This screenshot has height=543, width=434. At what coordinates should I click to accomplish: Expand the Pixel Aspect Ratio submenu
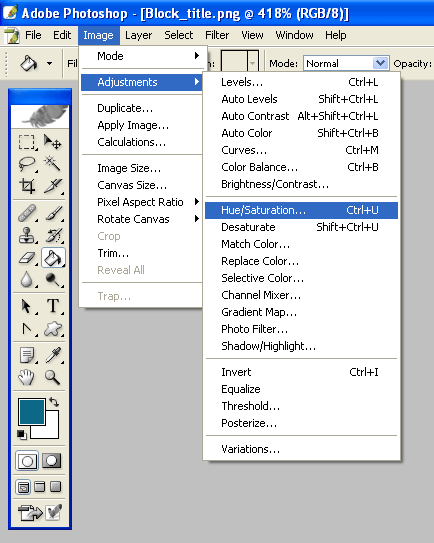click(141, 202)
